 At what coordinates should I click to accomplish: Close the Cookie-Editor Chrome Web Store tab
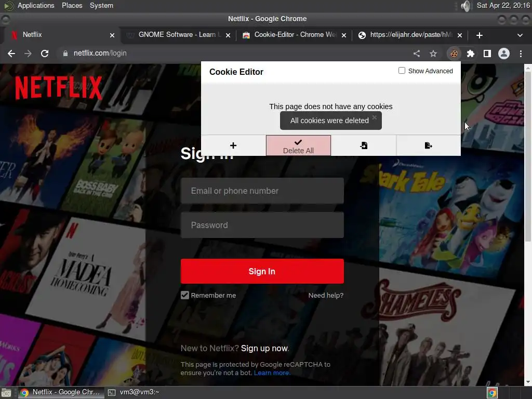pos(344,35)
